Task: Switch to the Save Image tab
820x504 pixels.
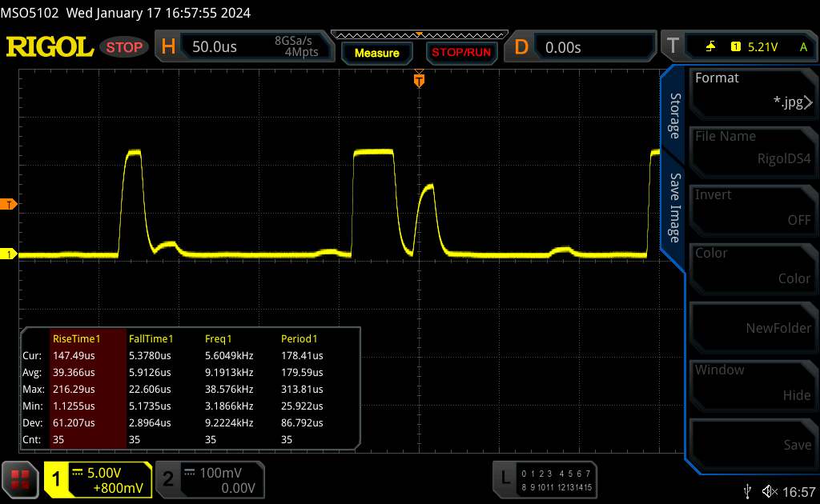Action: (674, 208)
